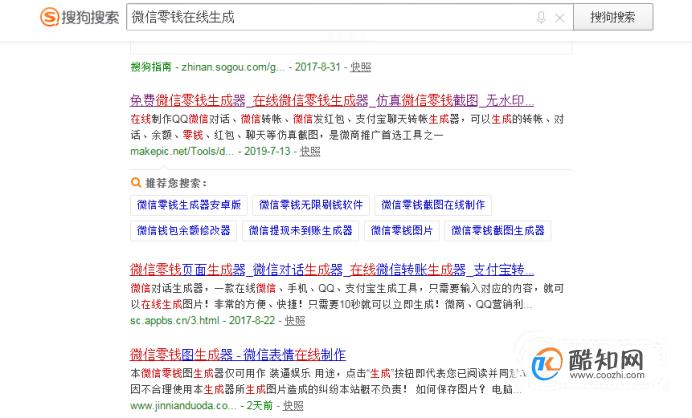Viewport: 692px width, 418px height.
Task: Click the 搜狗搜索 search button
Action: point(613,17)
